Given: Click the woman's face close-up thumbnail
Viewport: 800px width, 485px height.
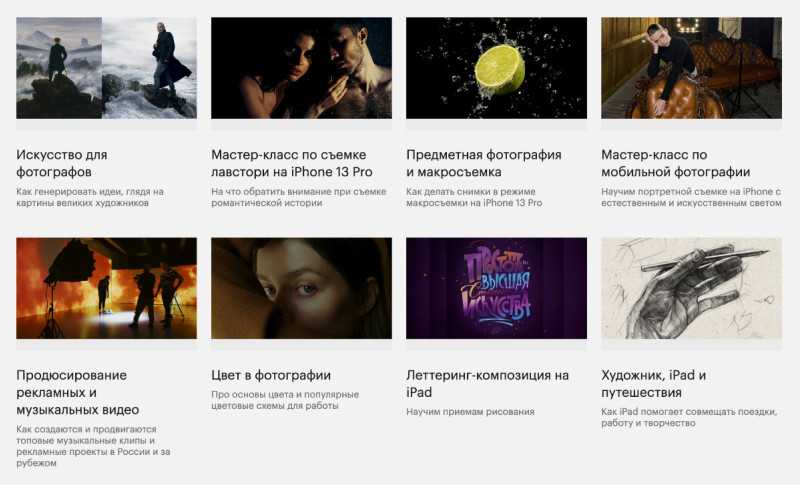Looking at the screenshot, I should [302, 288].
